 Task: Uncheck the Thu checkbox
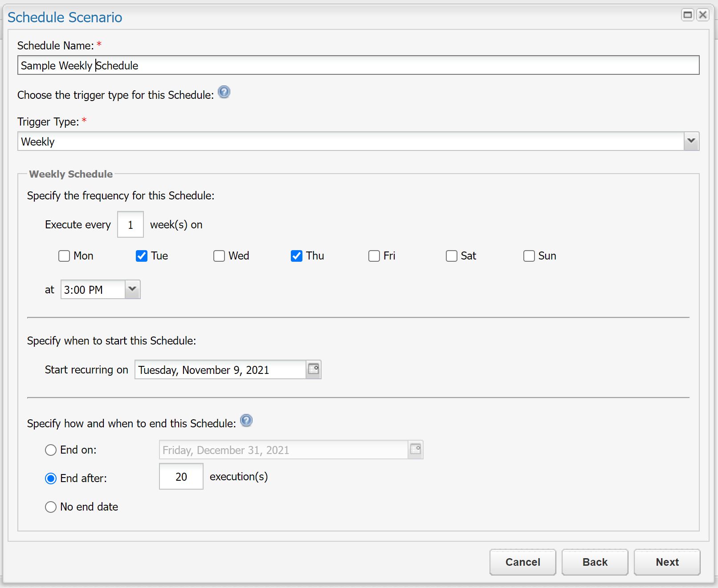click(297, 256)
